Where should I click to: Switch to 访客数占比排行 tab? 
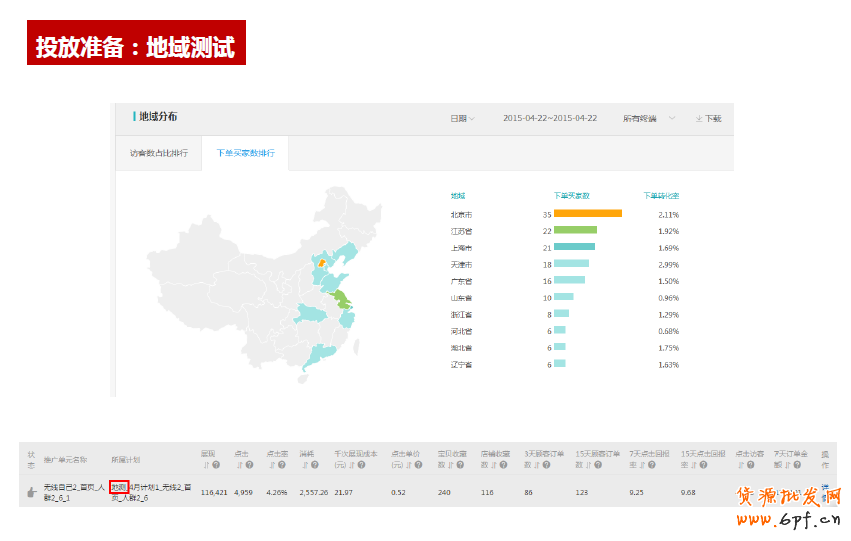[x=158, y=154]
